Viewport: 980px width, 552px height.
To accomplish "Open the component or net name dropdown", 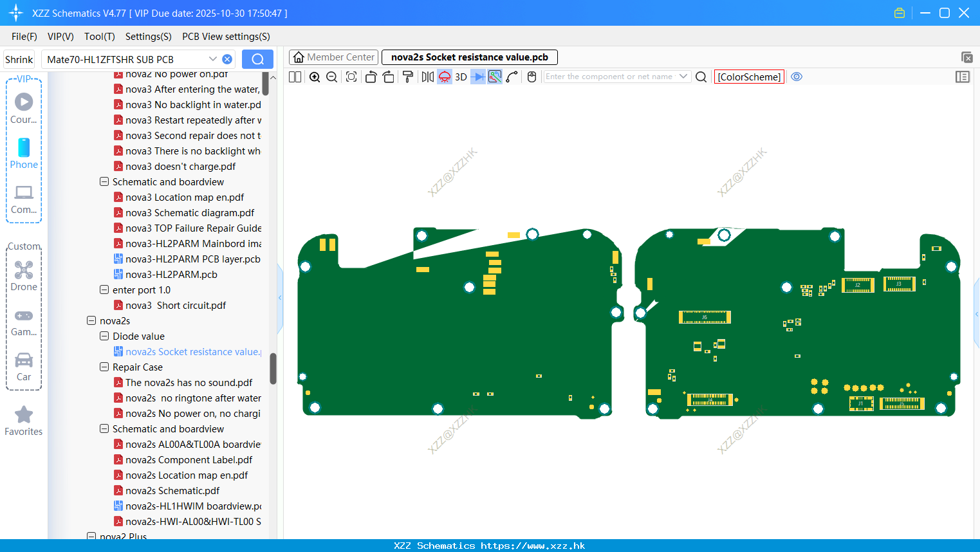I will (x=683, y=77).
